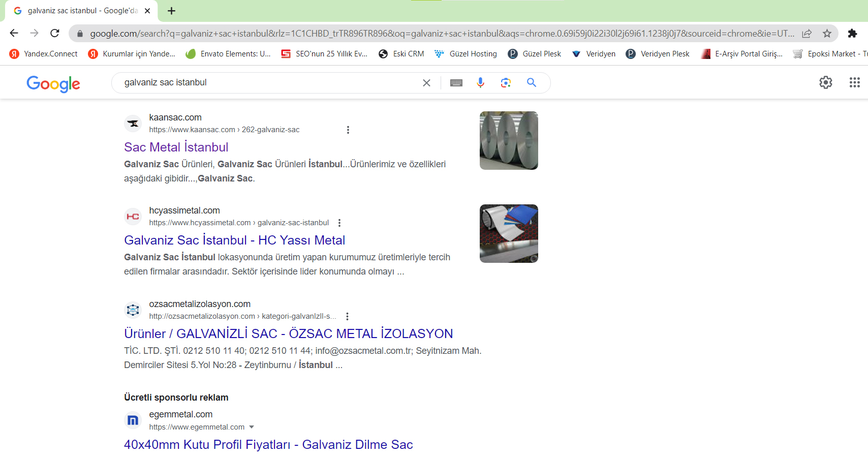Open the Google apps grid
The image size is (868, 456).
855,82
